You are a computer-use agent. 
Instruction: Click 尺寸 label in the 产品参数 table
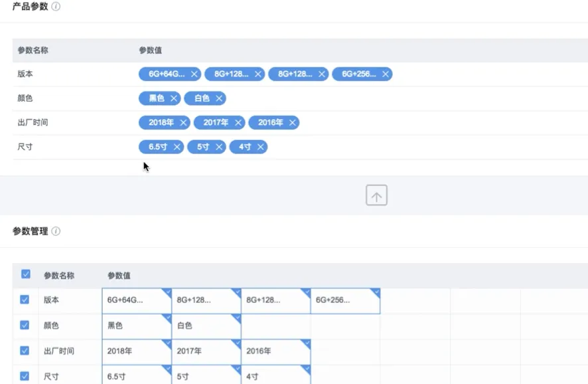point(25,147)
